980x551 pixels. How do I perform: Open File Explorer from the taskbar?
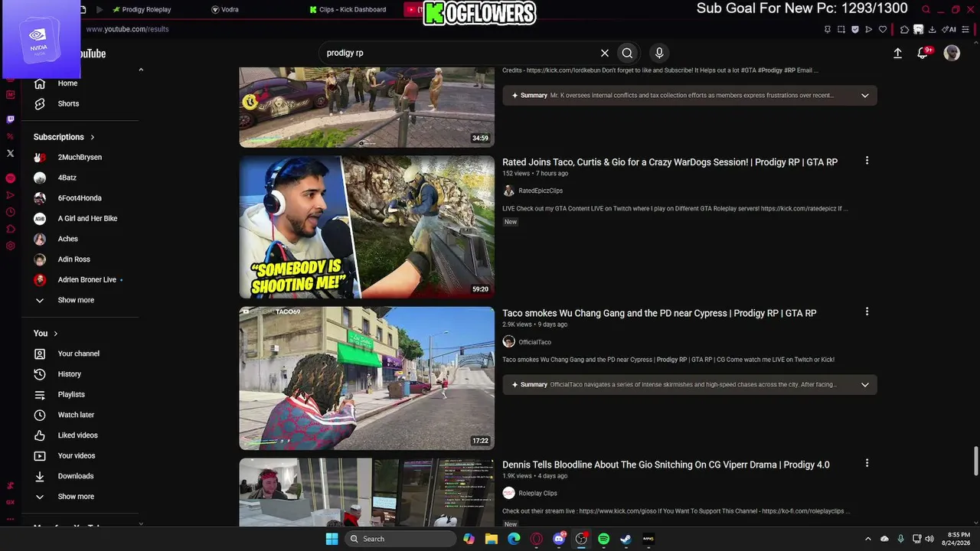(x=492, y=539)
